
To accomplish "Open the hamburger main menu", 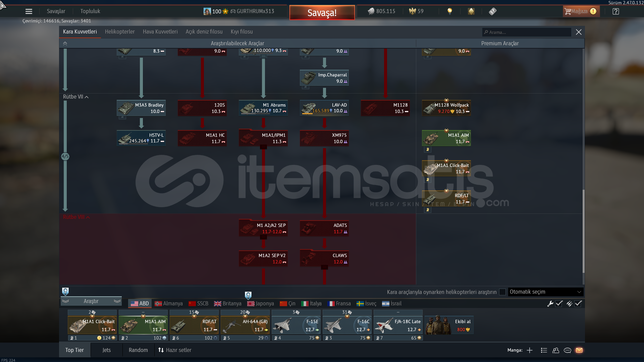I will pyautogui.click(x=29, y=11).
